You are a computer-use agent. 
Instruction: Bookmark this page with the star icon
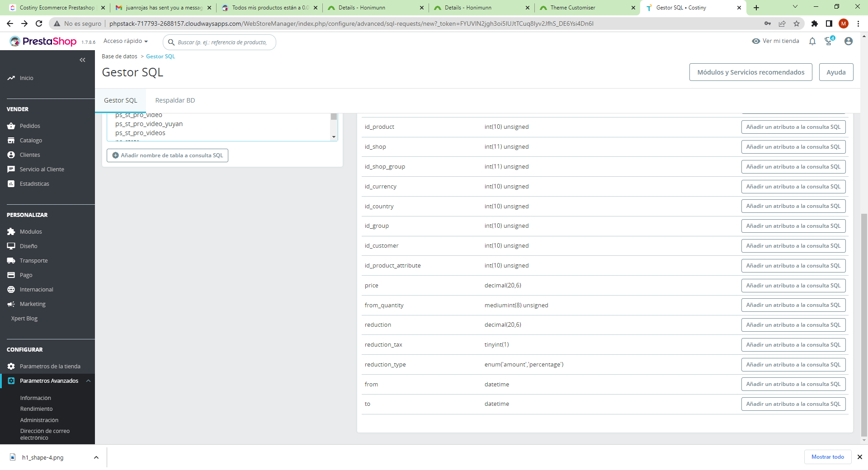pyautogui.click(x=797, y=23)
